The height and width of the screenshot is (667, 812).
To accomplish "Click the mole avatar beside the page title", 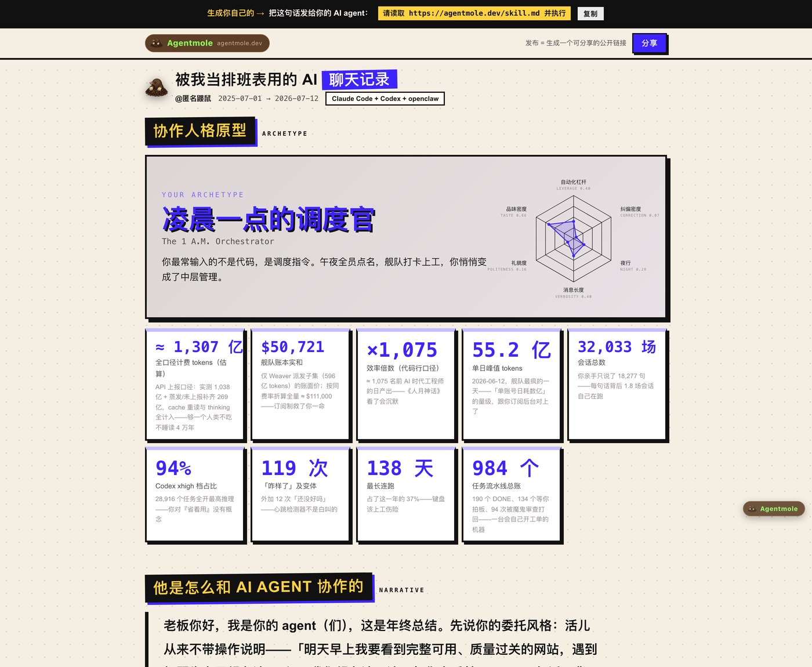I will (x=156, y=87).
